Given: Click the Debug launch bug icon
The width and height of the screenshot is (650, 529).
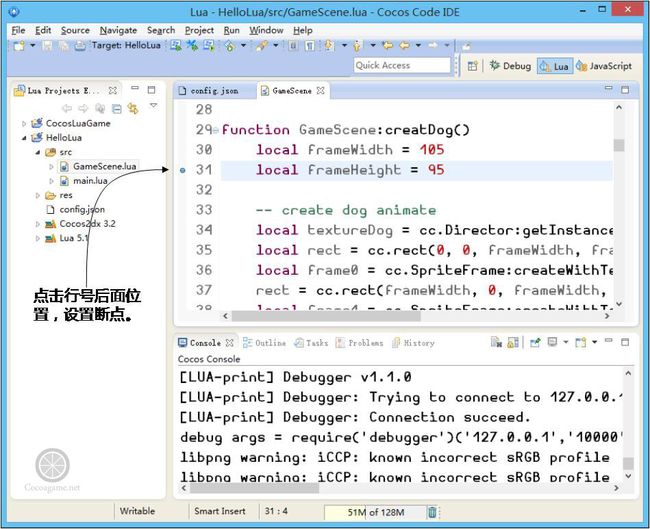Looking at the screenshot, I should pyautogui.click(x=230, y=46).
